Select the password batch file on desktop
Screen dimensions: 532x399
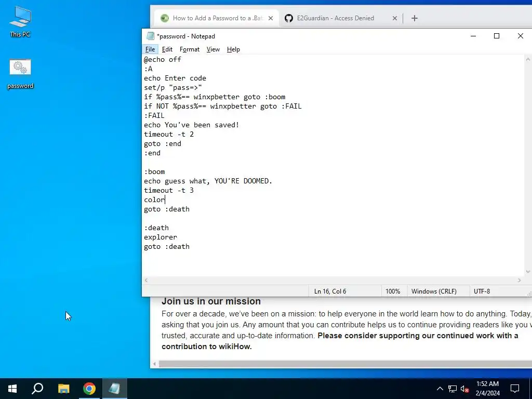point(20,74)
